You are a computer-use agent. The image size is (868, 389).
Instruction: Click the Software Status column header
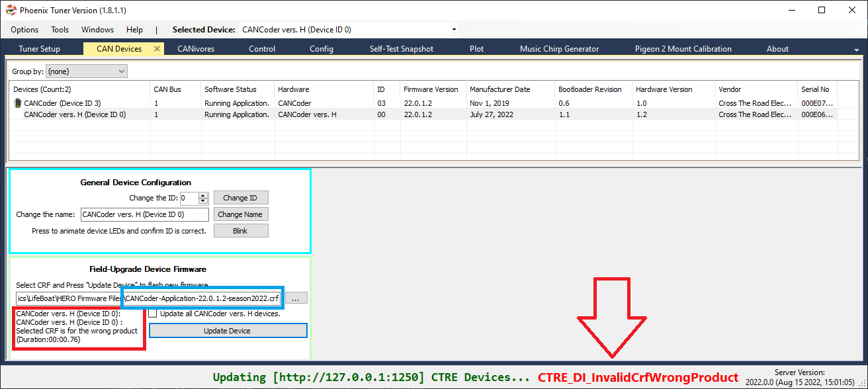(238, 89)
